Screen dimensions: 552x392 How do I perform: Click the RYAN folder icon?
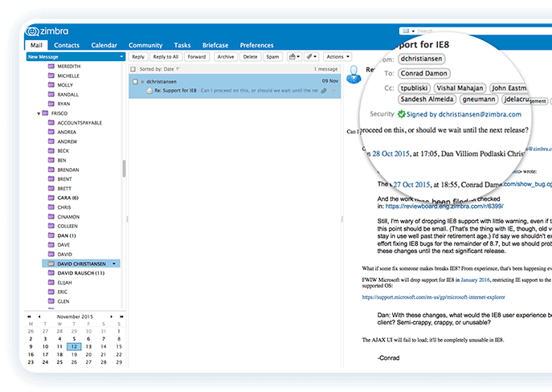[x=51, y=104]
